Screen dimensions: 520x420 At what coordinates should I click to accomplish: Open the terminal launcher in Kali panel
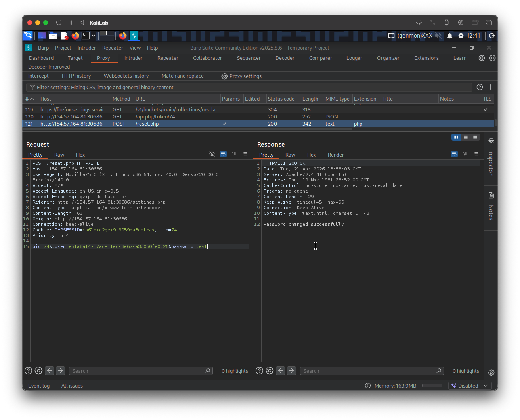point(86,36)
